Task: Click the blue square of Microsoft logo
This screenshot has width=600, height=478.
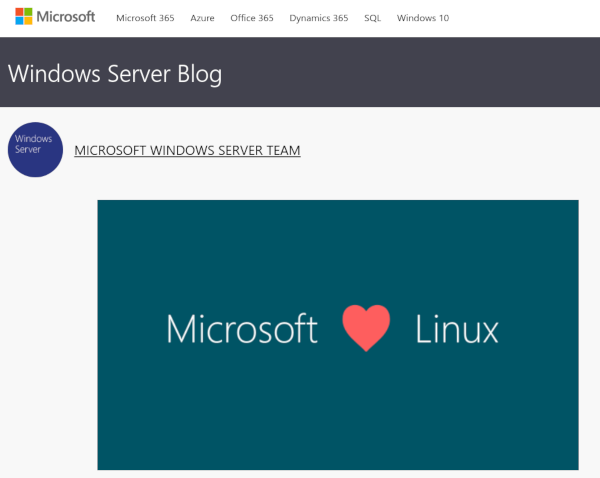Action: pos(19,21)
